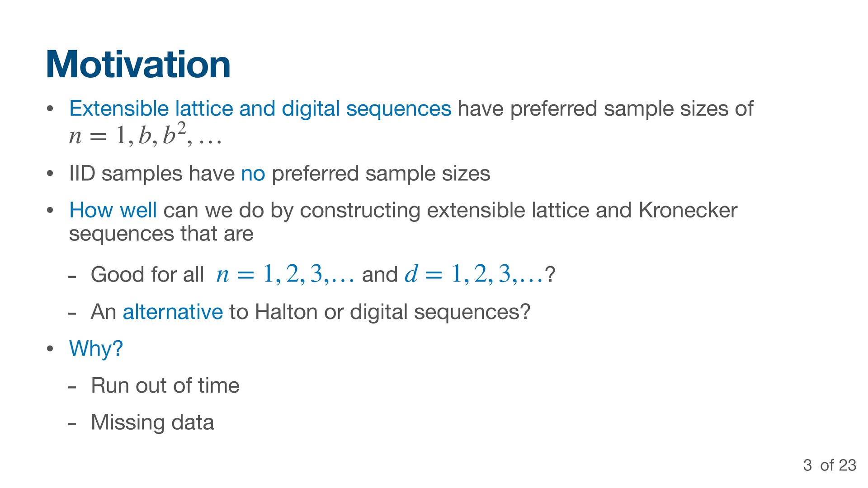Click the blue formula d = 1, 2, 3, …
868x488 pixels.
pos(473,274)
